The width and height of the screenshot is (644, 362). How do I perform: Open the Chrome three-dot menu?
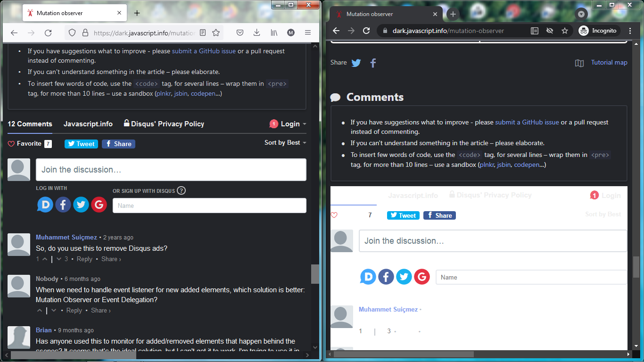(x=630, y=31)
